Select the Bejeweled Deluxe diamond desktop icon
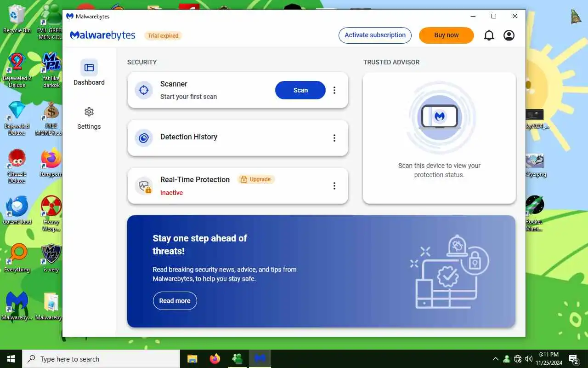 [x=17, y=119]
